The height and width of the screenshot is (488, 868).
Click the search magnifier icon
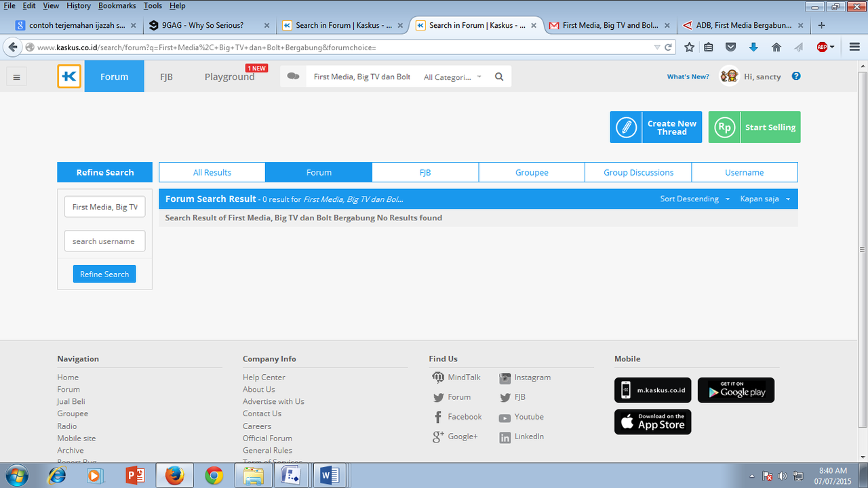(499, 77)
